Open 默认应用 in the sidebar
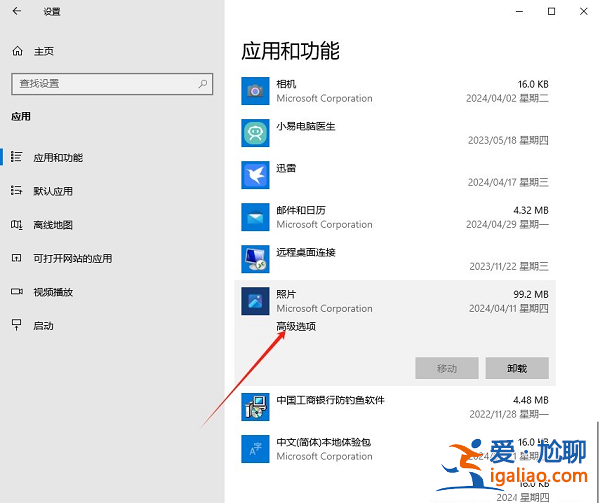Viewport: 600px width, 503px height. coord(53,191)
